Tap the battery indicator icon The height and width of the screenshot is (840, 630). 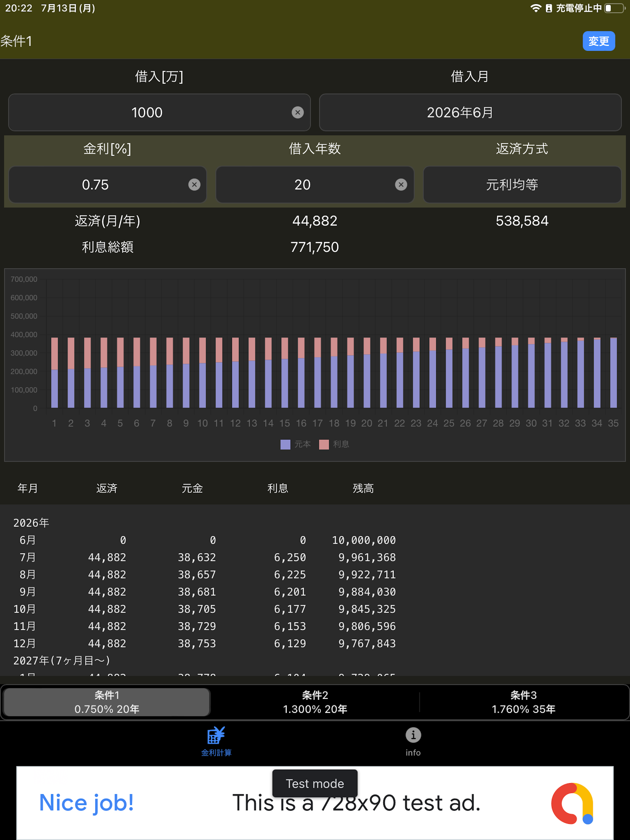tap(615, 8)
